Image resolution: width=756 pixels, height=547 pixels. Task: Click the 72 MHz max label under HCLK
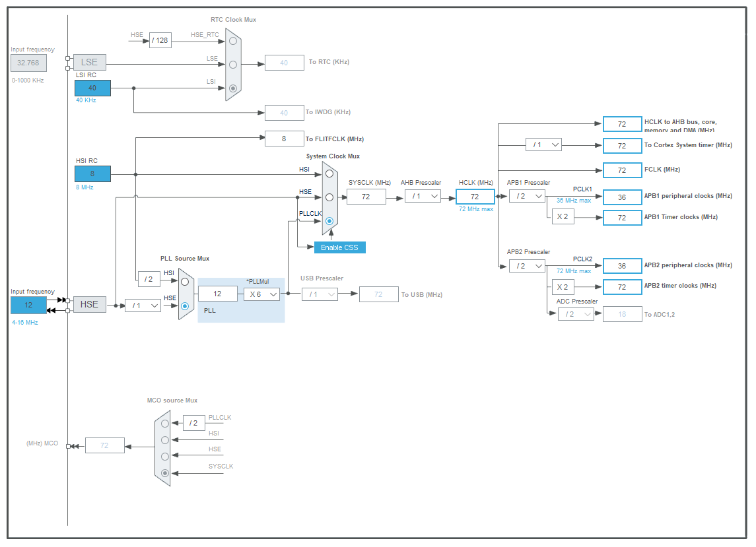click(x=476, y=209)
